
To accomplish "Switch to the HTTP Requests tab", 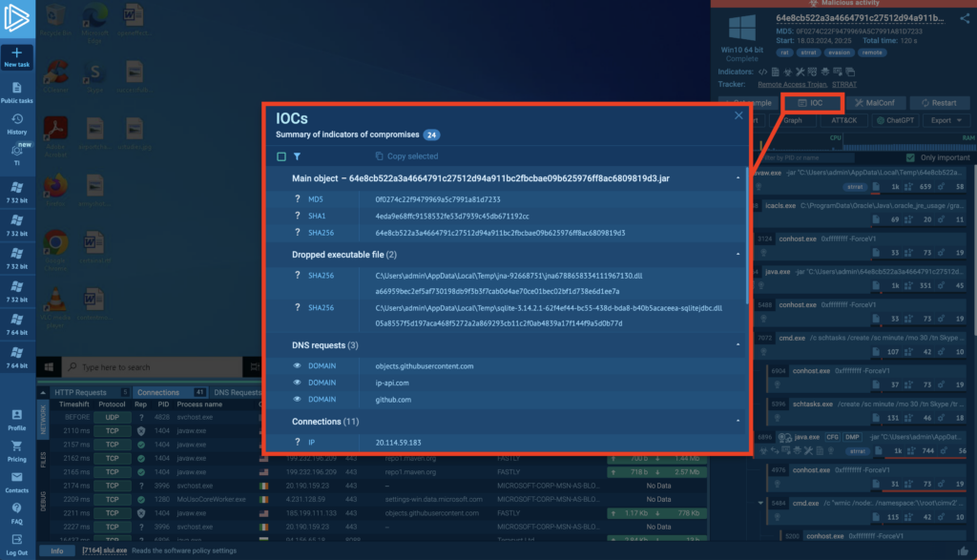I will (80, 392).
